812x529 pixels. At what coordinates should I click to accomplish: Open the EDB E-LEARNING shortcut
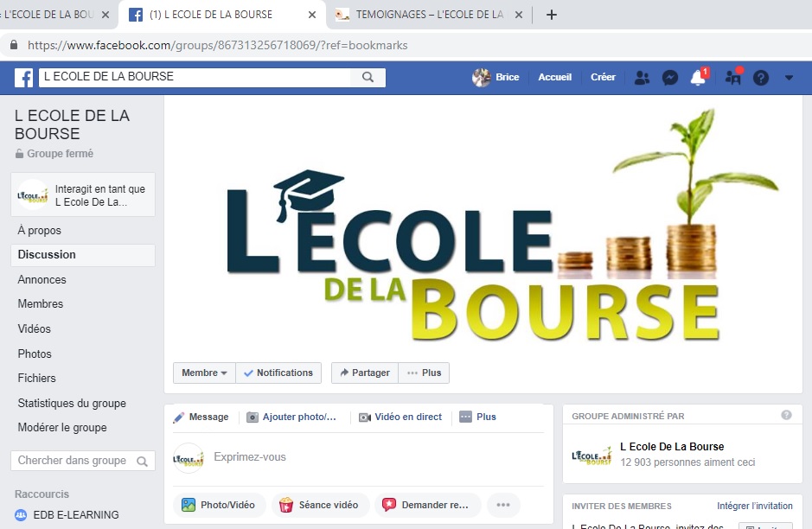click(x=76, y=515)
